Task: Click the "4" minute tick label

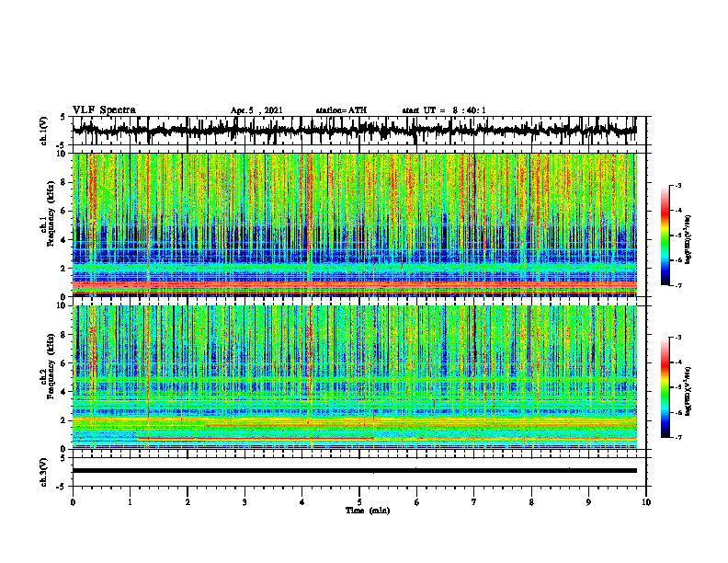Action: point(302,502)
